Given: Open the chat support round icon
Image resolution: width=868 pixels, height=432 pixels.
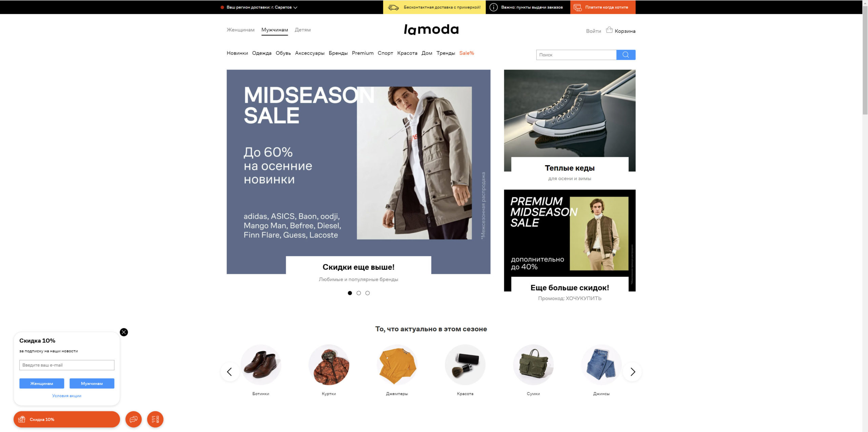Looking at the screenshot, I should click(134, 419).
